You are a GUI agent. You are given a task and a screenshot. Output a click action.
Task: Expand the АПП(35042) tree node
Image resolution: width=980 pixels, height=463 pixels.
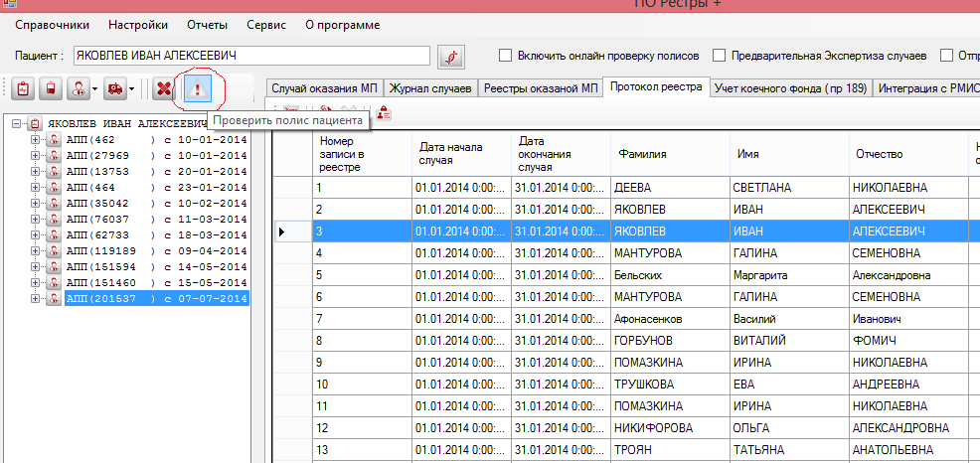[x=36, y=203]
